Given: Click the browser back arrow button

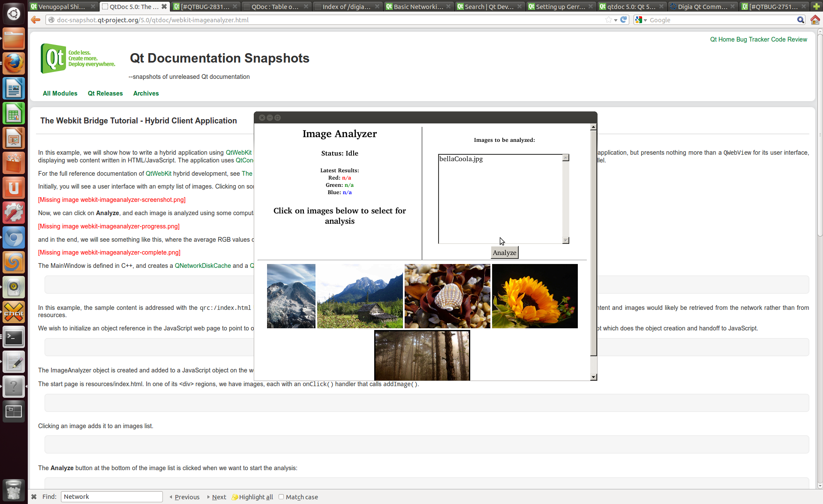Looking at the screenshot, I should (x=36, y=20).
